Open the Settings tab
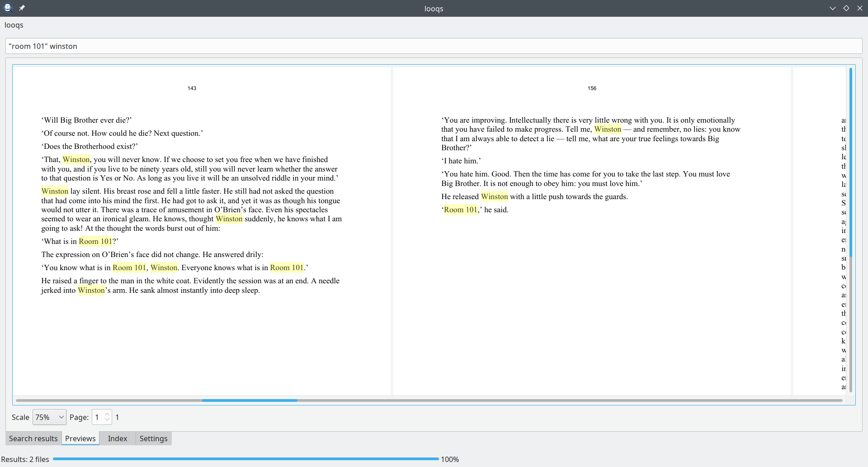 click(x=154, y=438)
